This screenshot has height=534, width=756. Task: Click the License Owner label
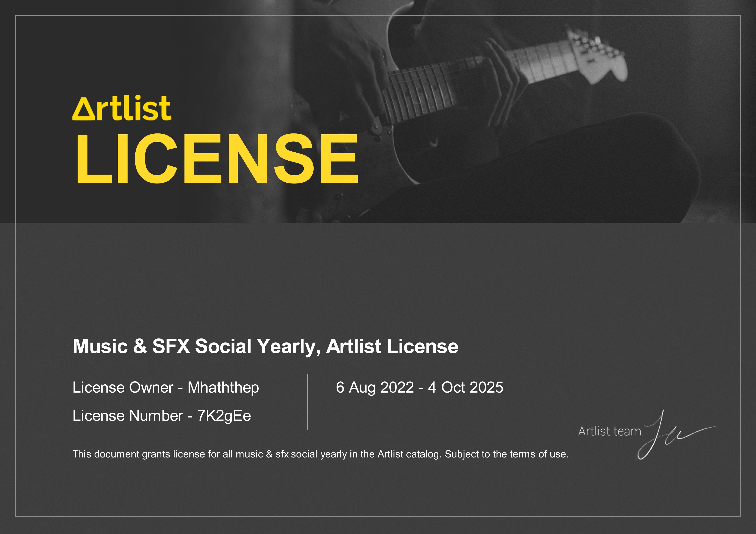pyautogui.click(x=123, y=387)
